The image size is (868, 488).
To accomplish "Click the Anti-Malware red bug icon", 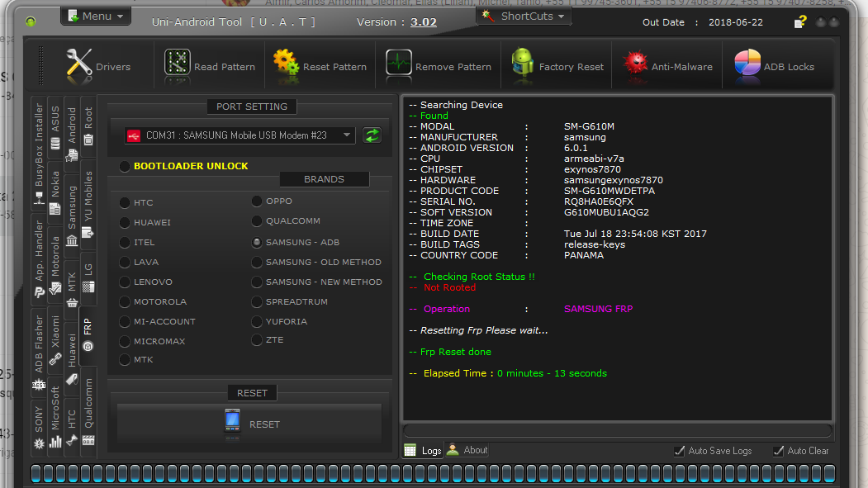I will click(x=635, y=63).
